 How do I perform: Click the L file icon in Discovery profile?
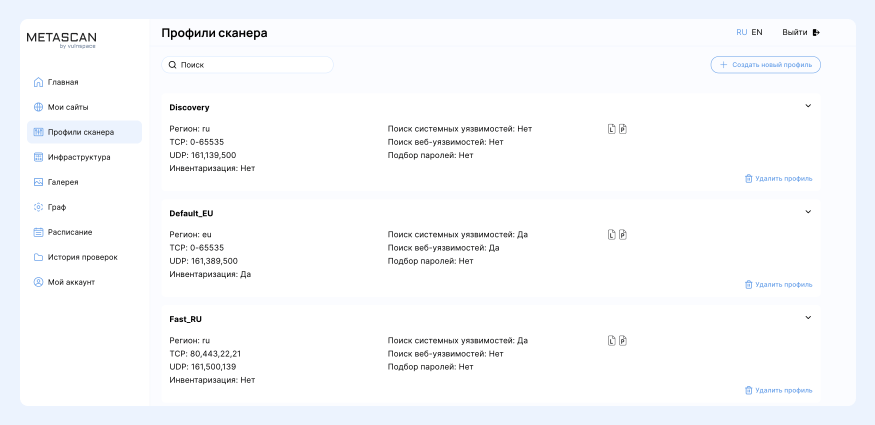(x=611, y=128)
